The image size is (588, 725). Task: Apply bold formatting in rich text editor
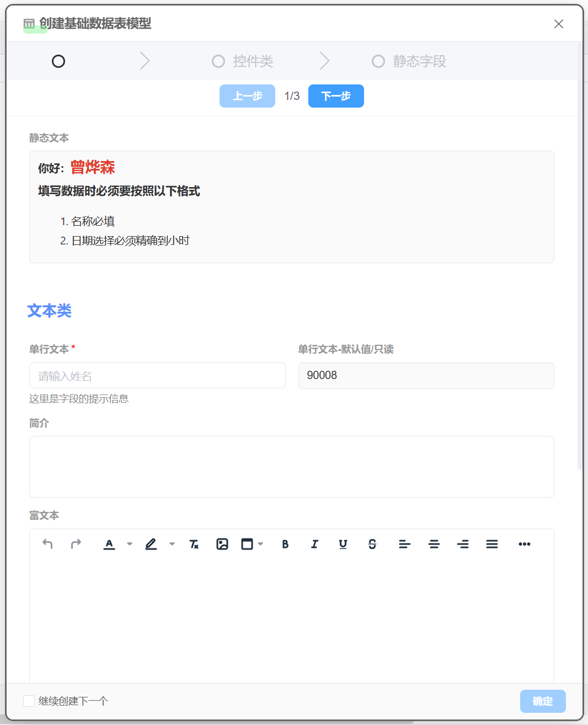[x=285, y=544]
